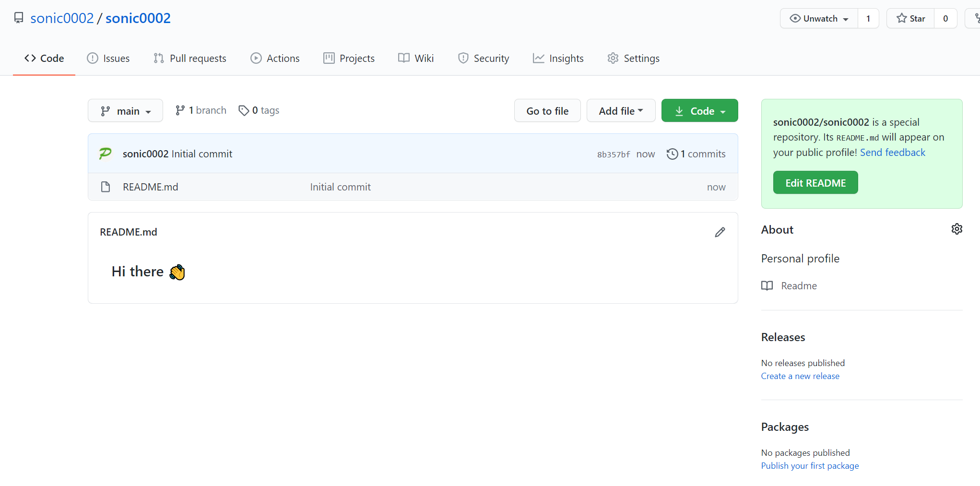Screen dimensions: 980x486
Task: Open the Issues tab
Action: [x=108, y=59]
